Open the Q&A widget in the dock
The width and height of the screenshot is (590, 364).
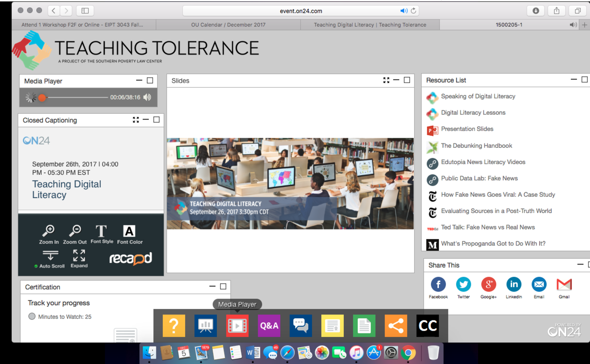[x=269, y=326]
